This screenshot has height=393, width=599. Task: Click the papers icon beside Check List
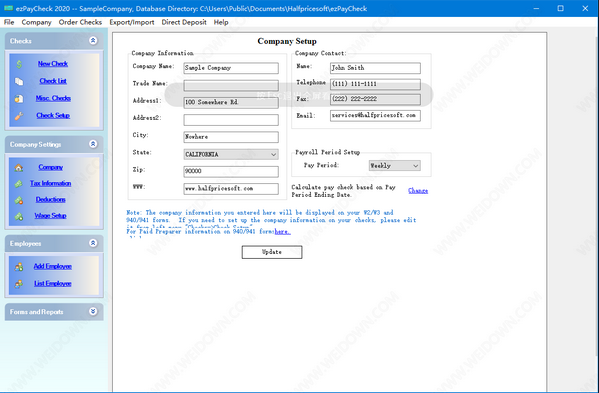point(19,81)
